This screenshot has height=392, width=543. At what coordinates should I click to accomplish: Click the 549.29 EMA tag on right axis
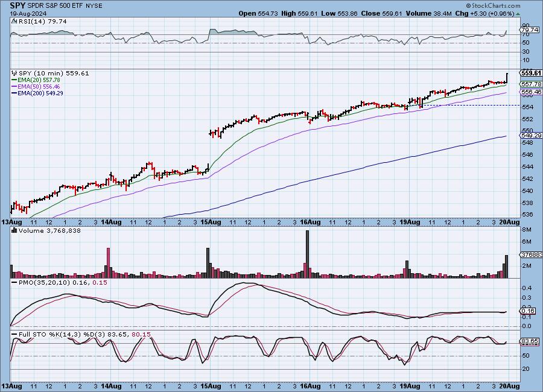[x=531, y=136]
